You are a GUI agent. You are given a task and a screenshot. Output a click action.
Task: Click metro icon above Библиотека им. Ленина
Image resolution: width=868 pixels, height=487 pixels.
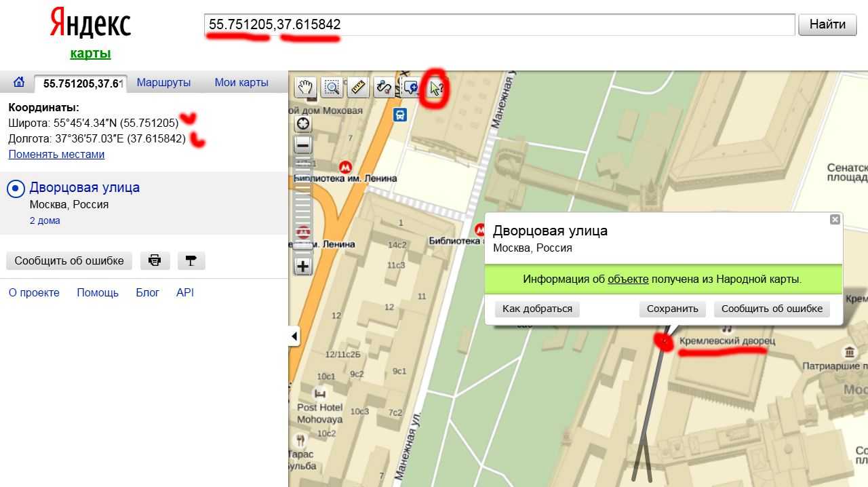pyautogui.click(x=346, y=165)
